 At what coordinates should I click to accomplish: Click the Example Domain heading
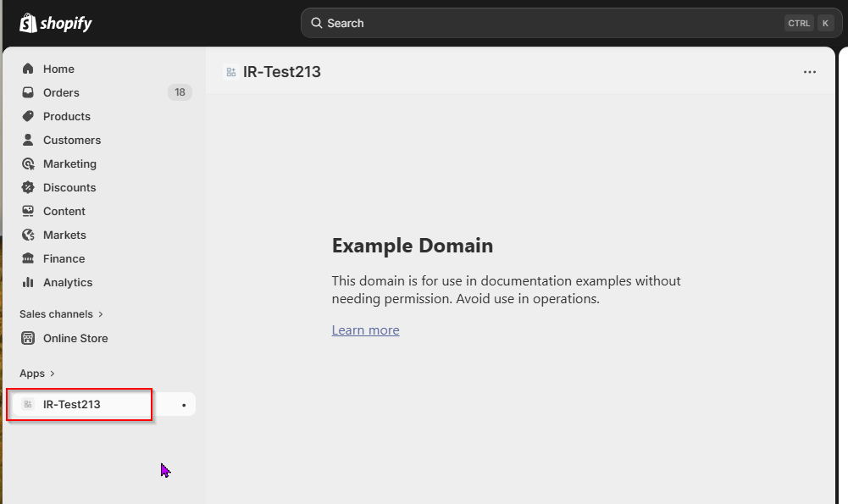pos(412,246)
